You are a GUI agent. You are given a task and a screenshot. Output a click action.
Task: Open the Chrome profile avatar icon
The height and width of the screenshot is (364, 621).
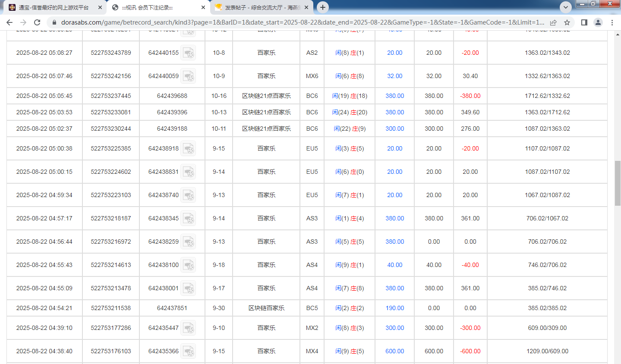point(598,22)
